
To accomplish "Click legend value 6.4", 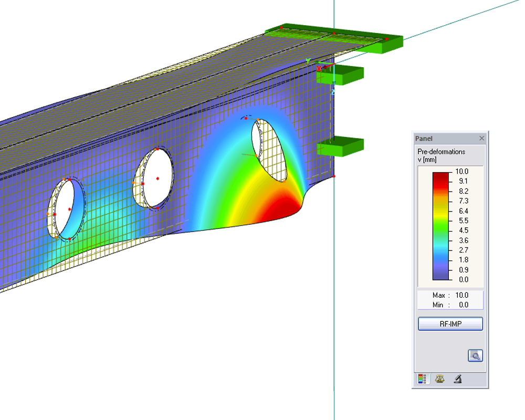I will (464, 211).
